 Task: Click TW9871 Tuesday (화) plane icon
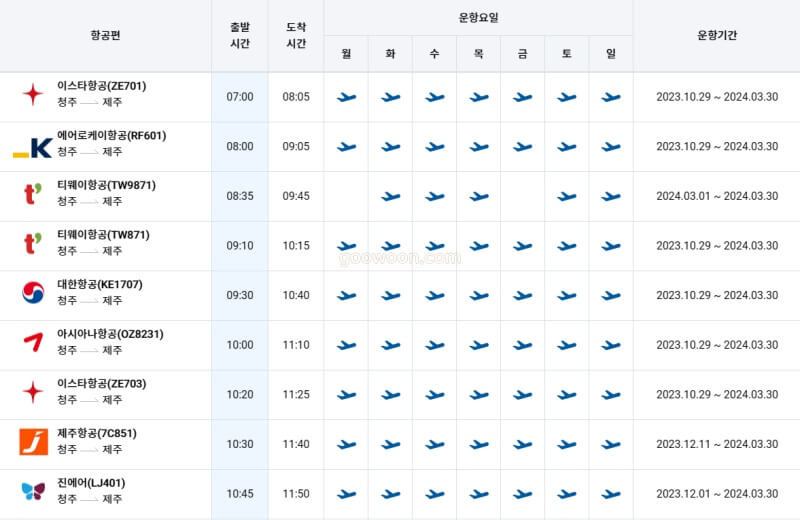[x=391, y=196]
